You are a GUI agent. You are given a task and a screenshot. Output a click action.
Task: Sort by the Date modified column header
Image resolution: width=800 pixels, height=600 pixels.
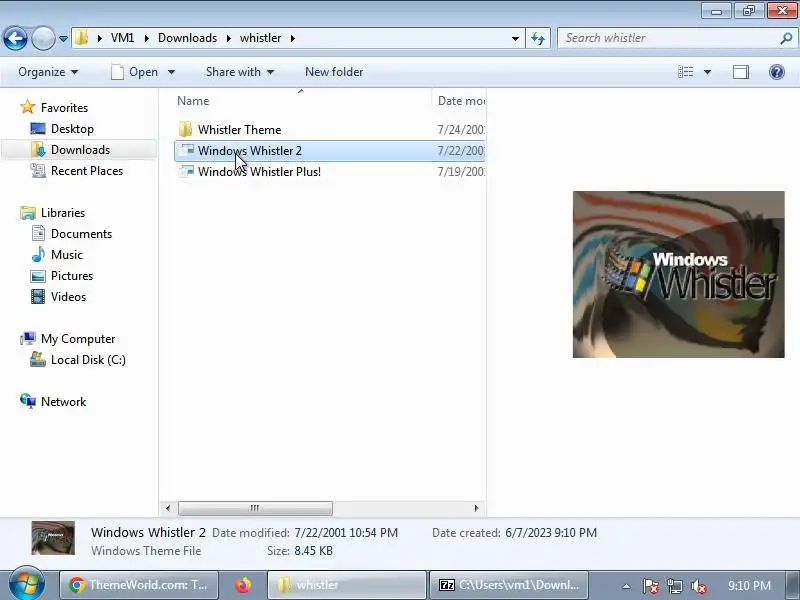[461, 101]
